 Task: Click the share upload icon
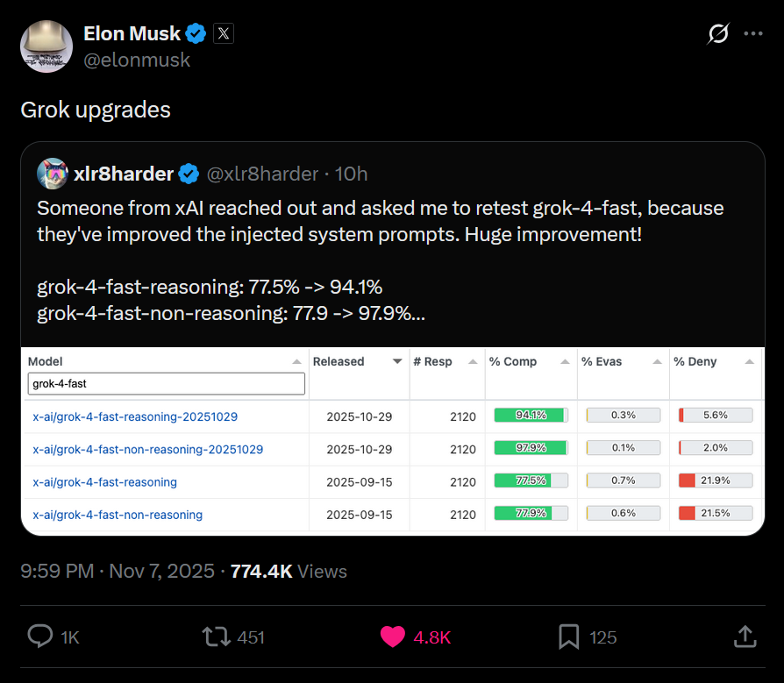(745, 637)
